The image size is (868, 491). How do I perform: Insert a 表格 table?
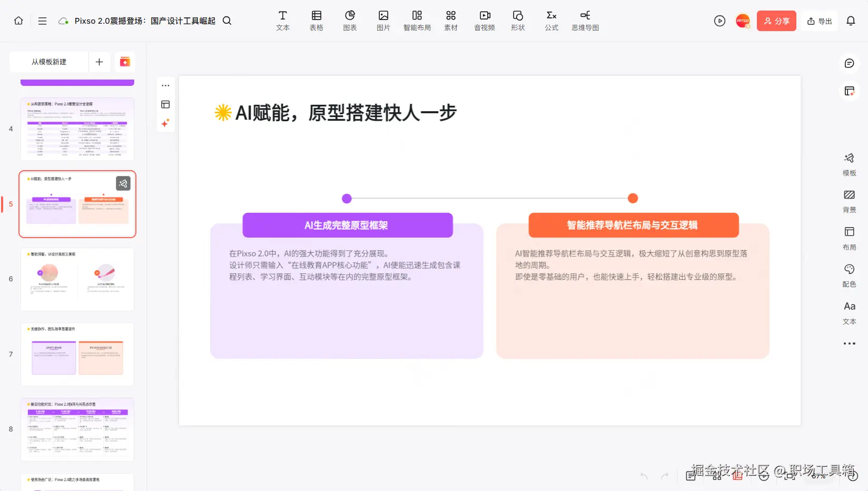(x=317, y=21)
